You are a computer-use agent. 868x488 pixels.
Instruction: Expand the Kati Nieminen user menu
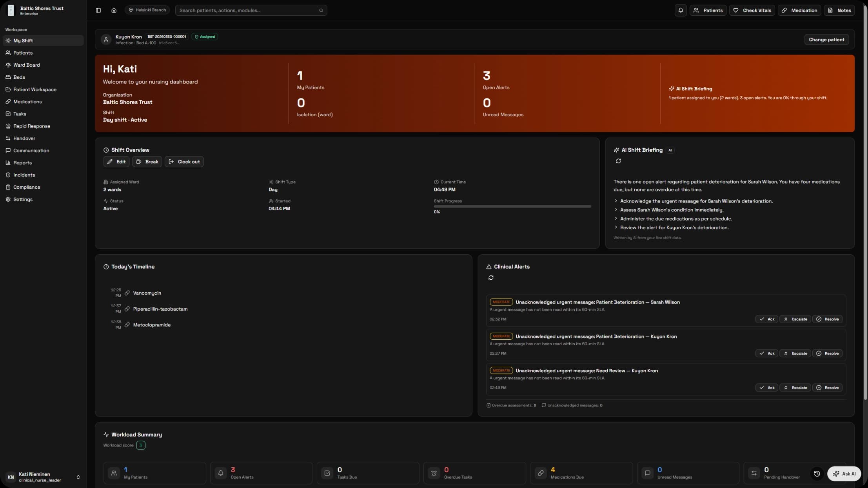tap(43, 477)
